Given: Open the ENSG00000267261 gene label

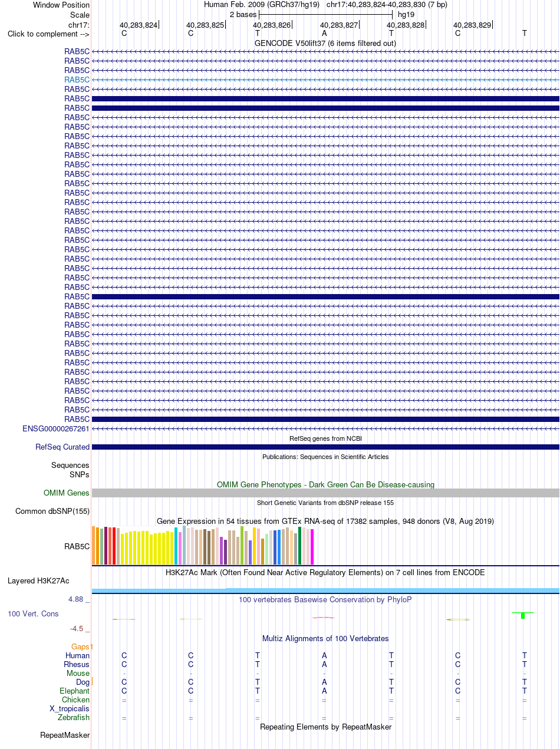Looking at the screenshot, I should pyautogui.click(x=56, y=428).
